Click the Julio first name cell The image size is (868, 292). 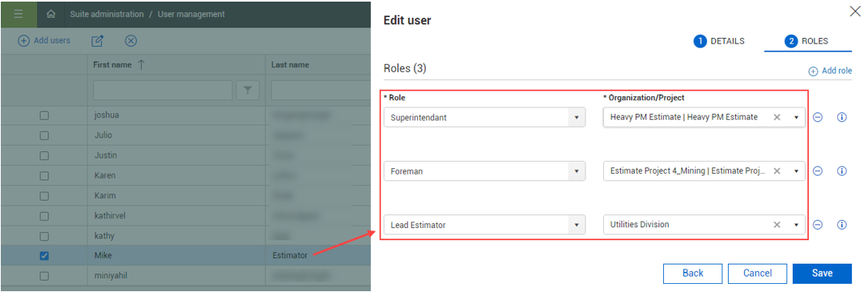(176, 136)
